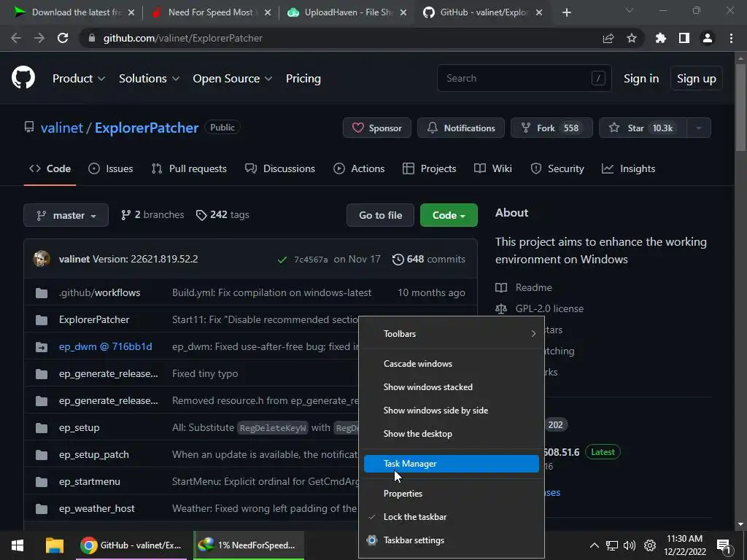Open green Code dropdown button

pyautogui.click(x=449, y=215)
